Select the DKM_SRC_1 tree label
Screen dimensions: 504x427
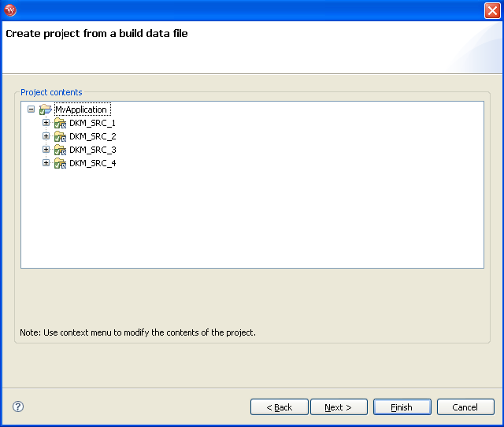coord(93,123)
